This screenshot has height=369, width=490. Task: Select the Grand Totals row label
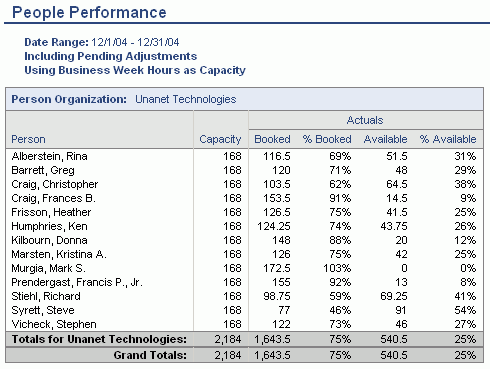pos(150,355)
